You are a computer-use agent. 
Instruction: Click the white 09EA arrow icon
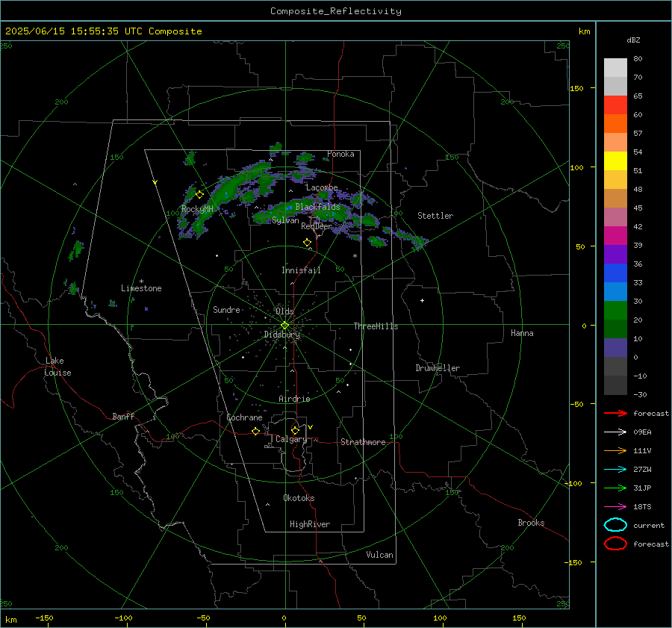(x=615, y=432)
